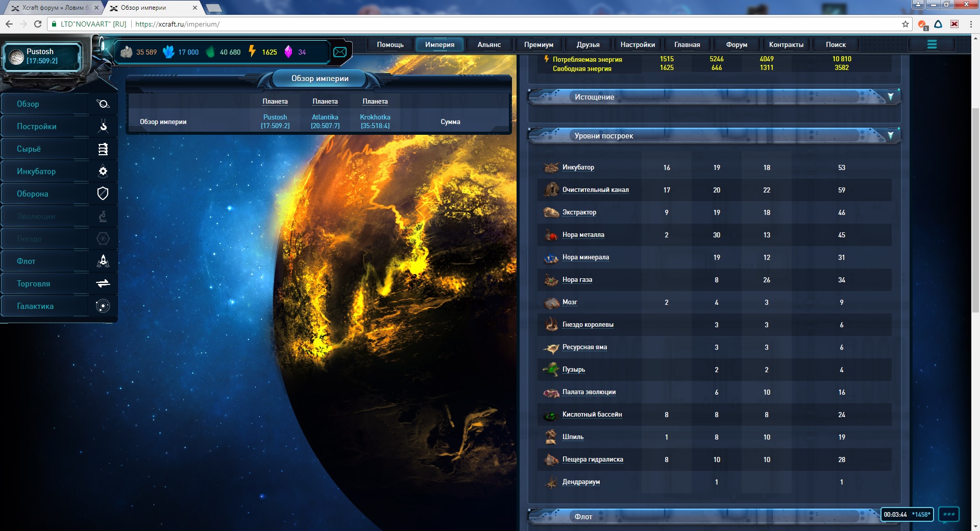Reload the page with browser refresh button
The image size is (980, 531).
38,24
